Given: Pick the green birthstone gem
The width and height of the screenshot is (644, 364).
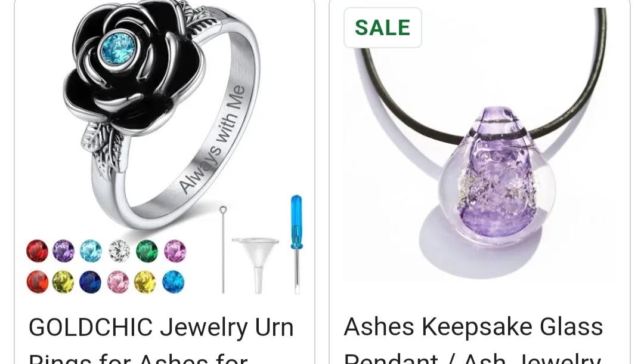Looking at the screenshot, I should pos(147,251).
